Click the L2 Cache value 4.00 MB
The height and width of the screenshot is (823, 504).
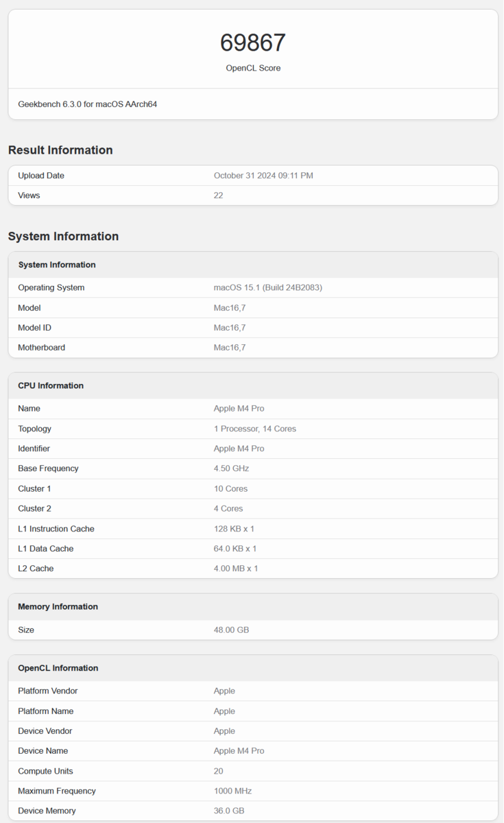click(x=236, y=569)
